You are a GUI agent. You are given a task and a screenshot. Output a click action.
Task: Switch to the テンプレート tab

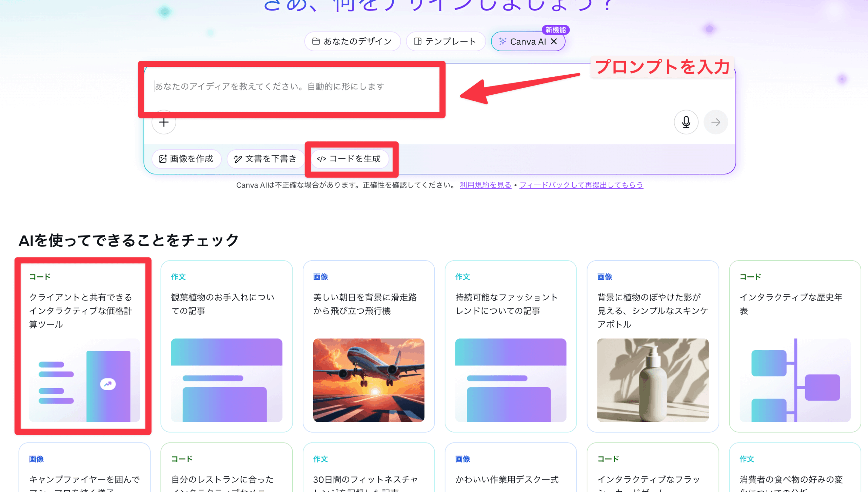coord(446,41)
